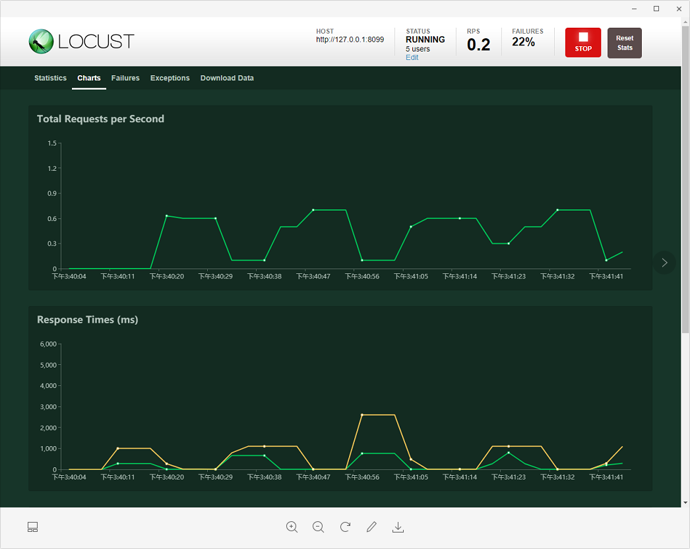Click the 22% failures value
Screen dimensions: 690x549
click(x=523, y=42)
